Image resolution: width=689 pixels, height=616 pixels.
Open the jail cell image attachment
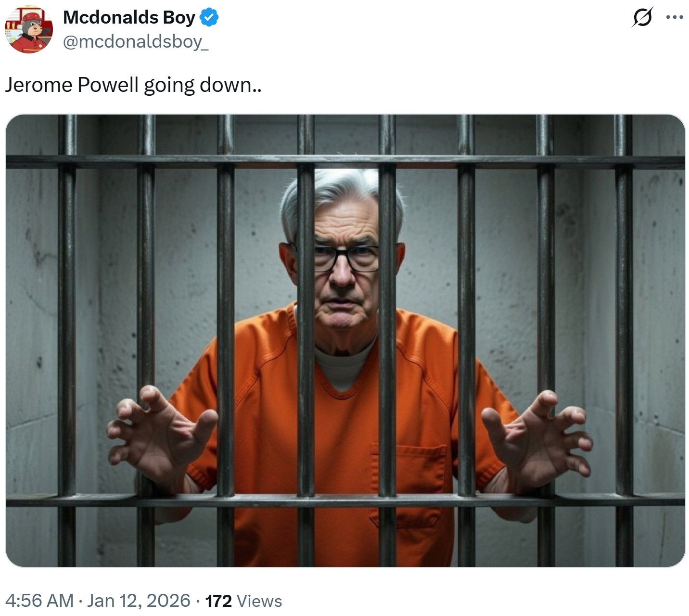(x=345, y=340)
